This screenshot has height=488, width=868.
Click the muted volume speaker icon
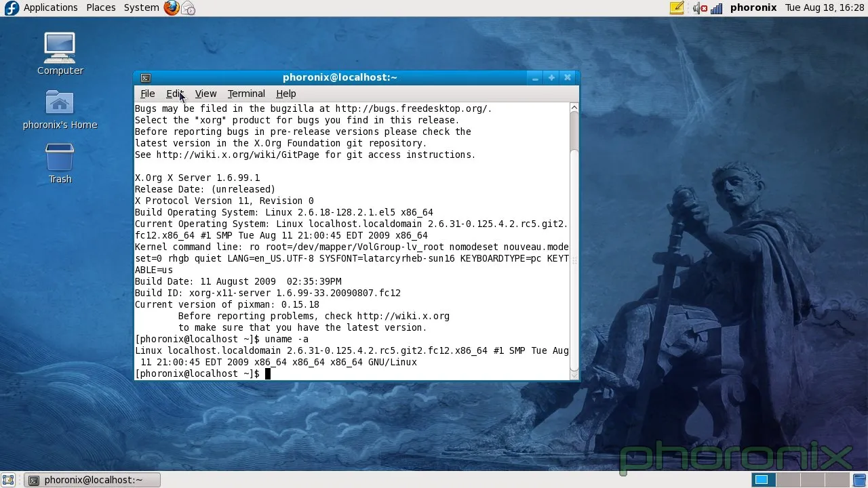point(699,8)
